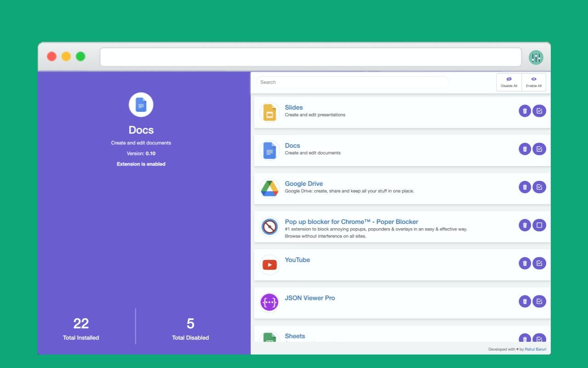The width and height of the screenshot is (588, 368).
Task: Disable the Google Drive extension checkbox
Action: pos(539,187)
